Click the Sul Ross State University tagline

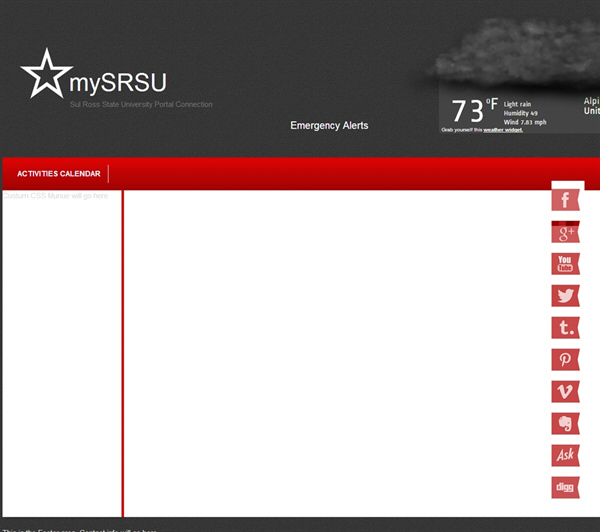click(141, 104)
